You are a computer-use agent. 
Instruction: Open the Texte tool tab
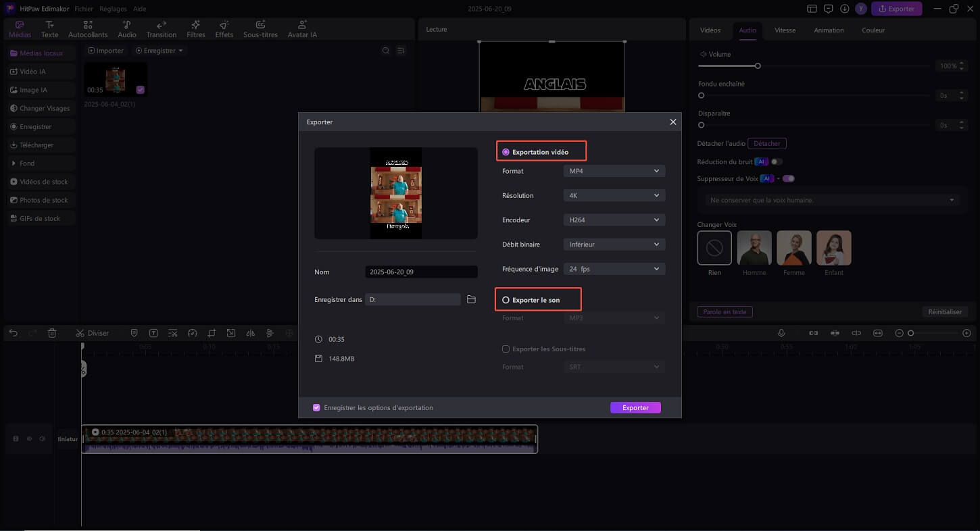click(x=49, y=29)
